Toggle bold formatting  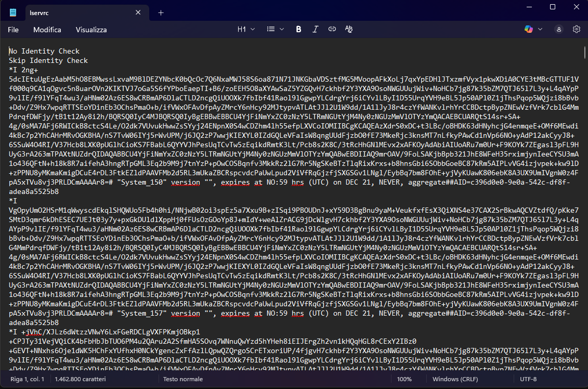pyautogui.click(x=298, y=29)
